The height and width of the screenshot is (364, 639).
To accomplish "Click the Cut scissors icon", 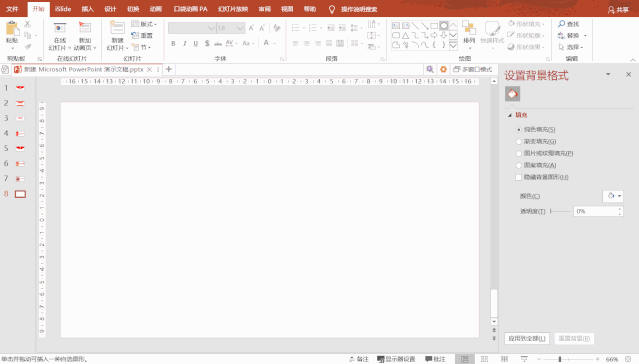I will coord(28,24).
